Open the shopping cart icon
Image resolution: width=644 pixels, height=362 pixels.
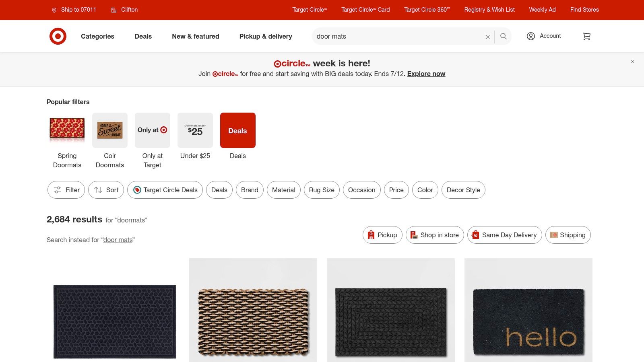[586, 36]
